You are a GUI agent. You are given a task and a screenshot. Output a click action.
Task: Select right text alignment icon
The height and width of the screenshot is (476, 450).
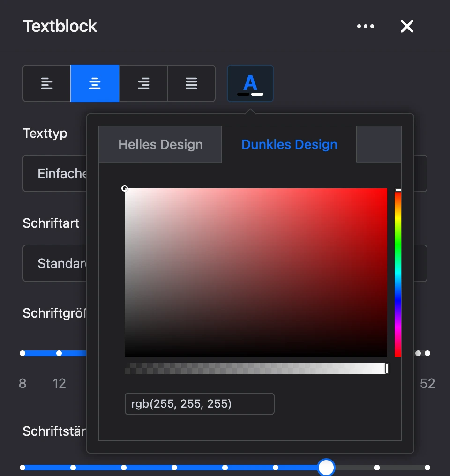coord(143,83)
